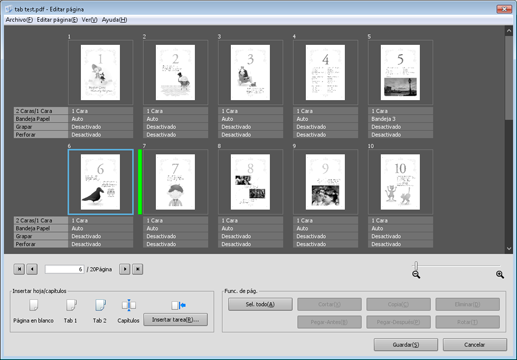Image resolution: width=517 pixels, height=360 pixels.
Task: Click the Insertar tarea button
Action: click(176, 320)
